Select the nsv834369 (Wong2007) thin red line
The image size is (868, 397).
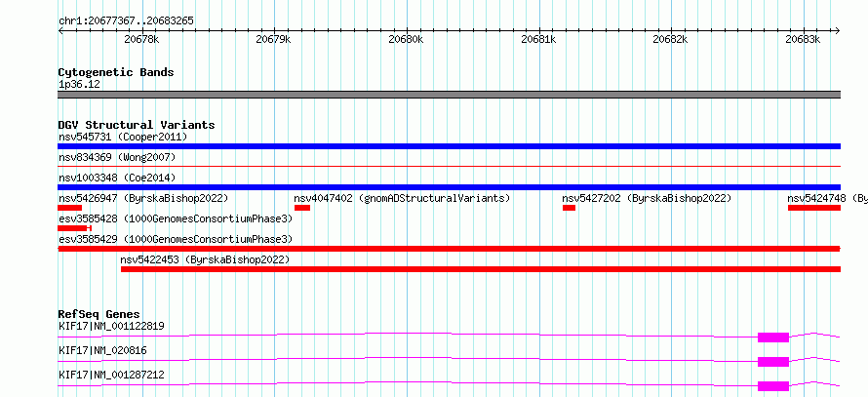(449, 166)
